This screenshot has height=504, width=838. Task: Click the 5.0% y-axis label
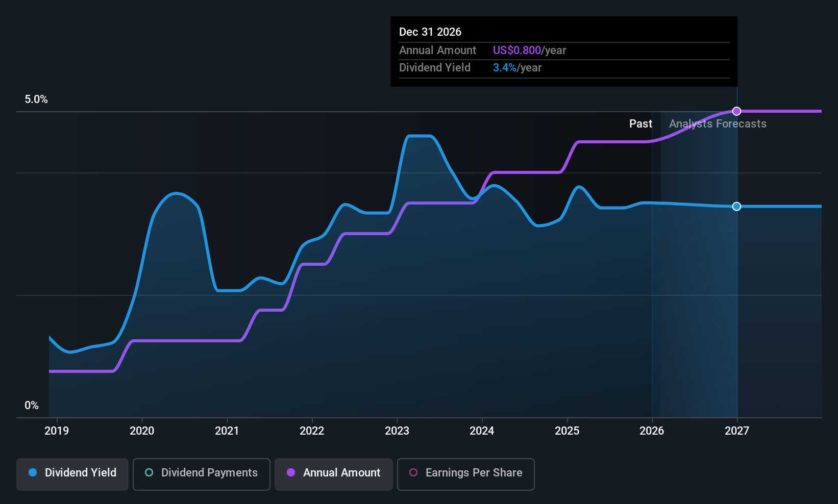pos(36,99)
